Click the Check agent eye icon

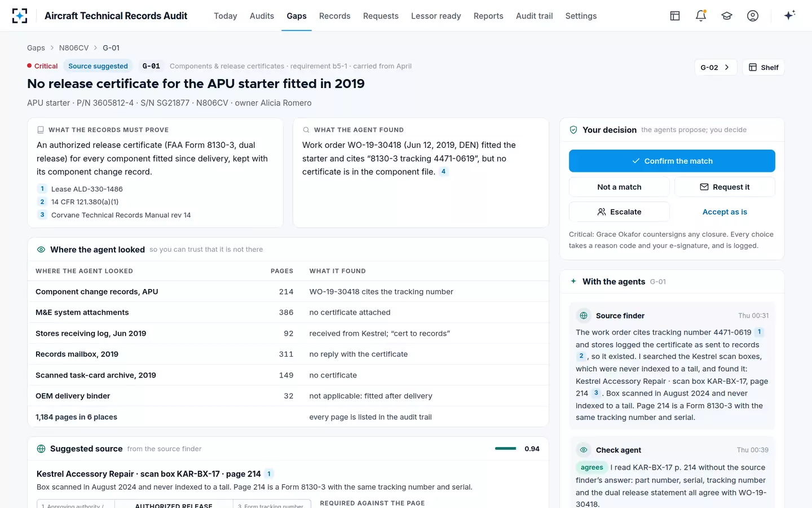pyautogui.click(x=584, y=450)
